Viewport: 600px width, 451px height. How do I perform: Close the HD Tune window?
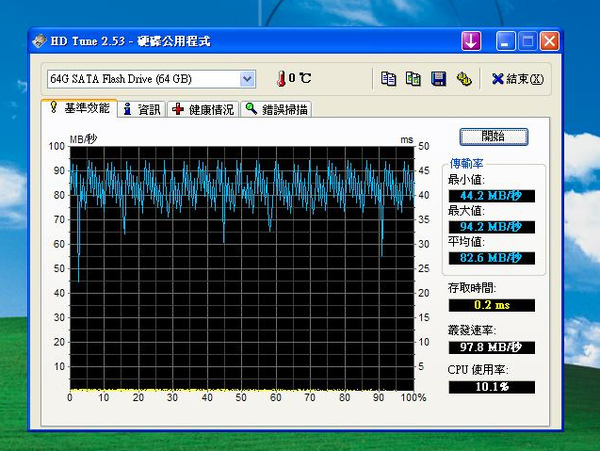(x=549, y=41)
